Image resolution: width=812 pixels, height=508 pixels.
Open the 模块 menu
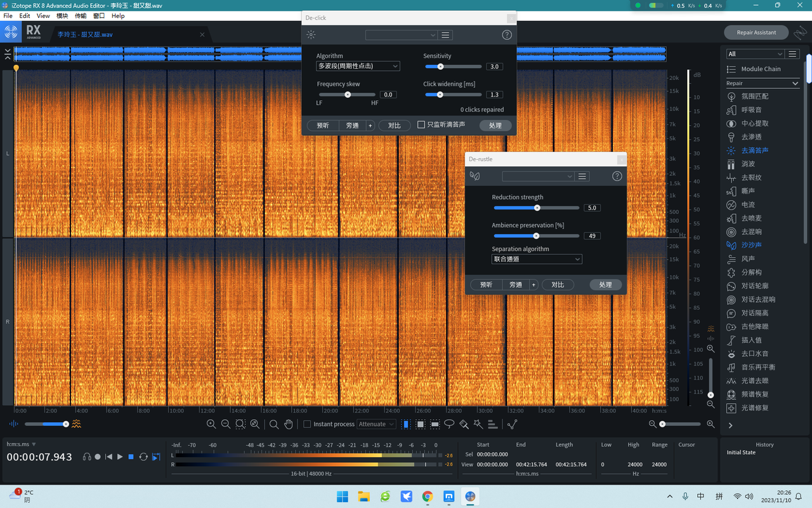click(x=62, y=15)
